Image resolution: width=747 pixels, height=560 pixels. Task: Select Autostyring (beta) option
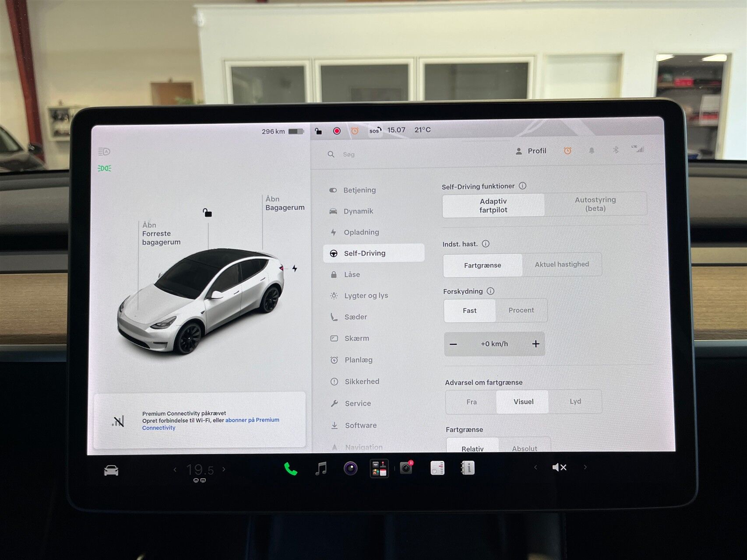(595, 204)
